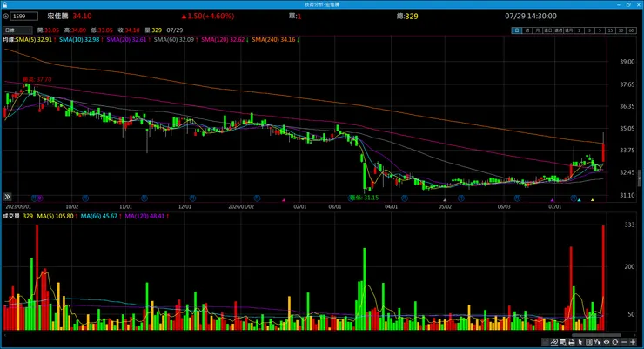The width and height of the screenshot is (644, 349).
Task: Open the 日線 chart period dropdown
Action: click(17, 30)
